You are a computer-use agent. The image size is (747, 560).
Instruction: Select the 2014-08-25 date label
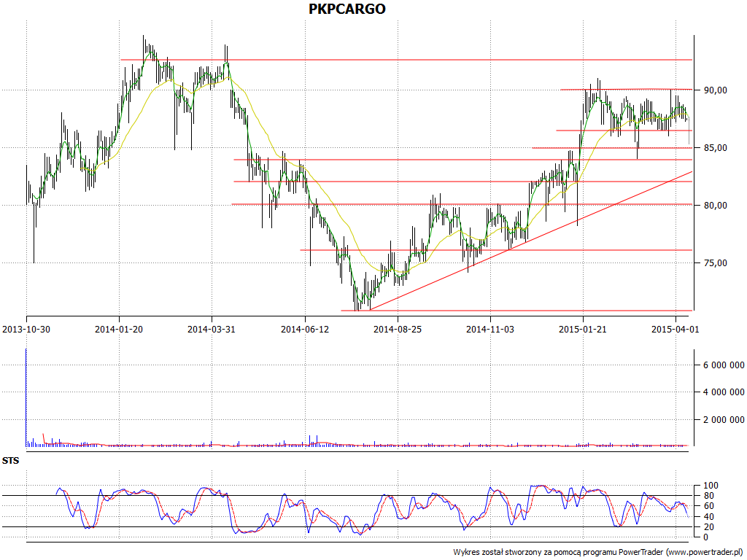(398, 329)
